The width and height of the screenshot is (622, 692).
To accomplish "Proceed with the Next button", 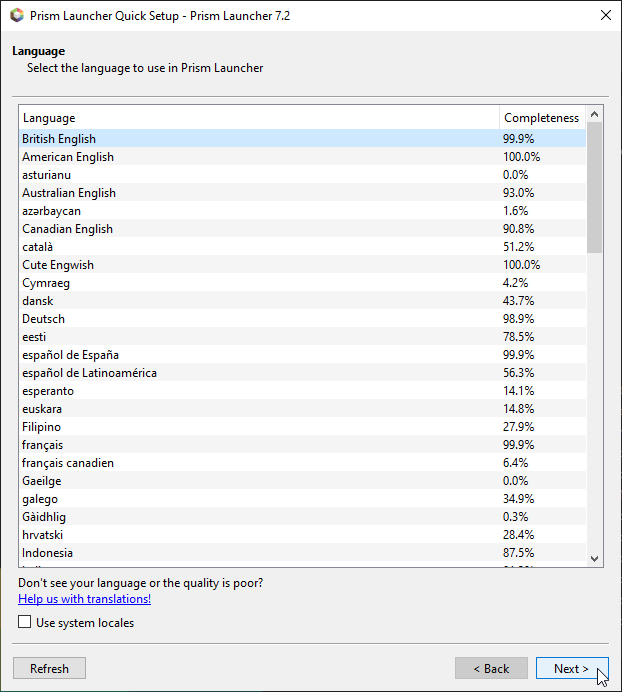I will [571, 669].
